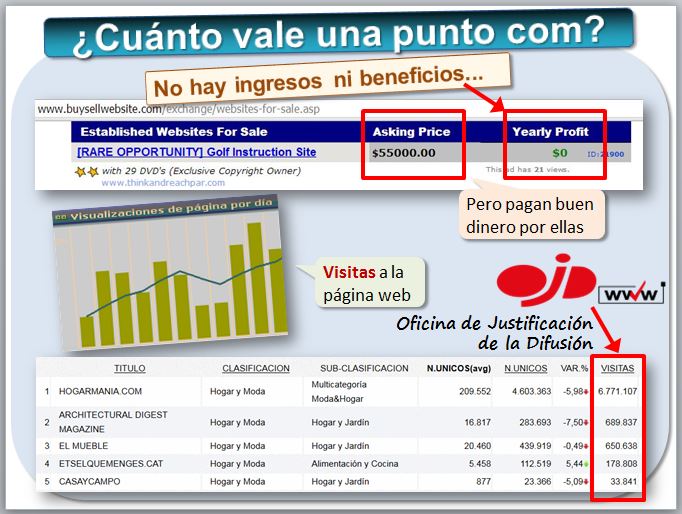
Task: Click Established Websites For Sale header
Action: click(x=174, y=132)
